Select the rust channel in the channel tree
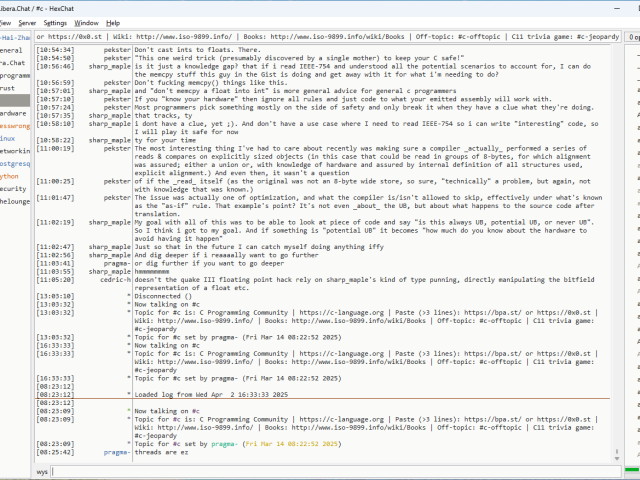The image size is (640, 480). (x=10, y=88)
